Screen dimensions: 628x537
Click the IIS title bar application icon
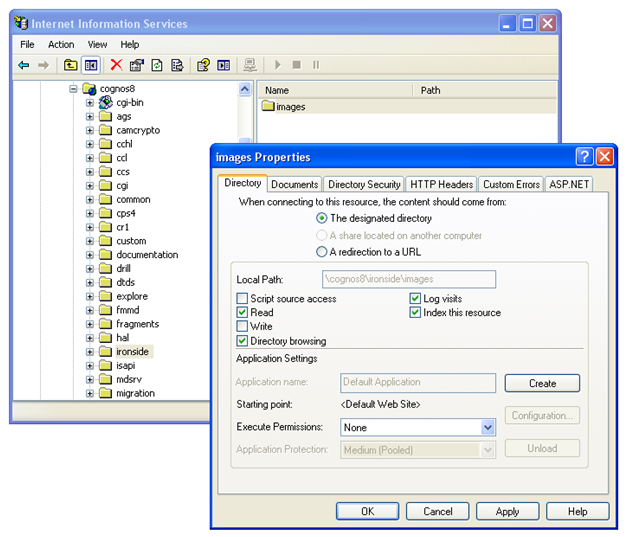21,23
